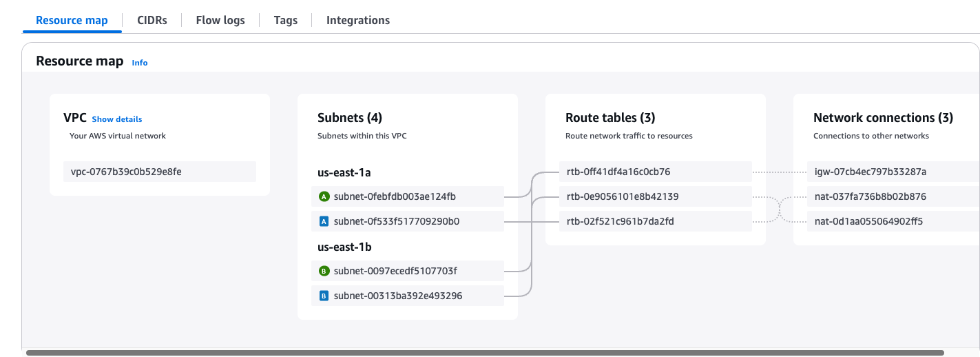Click NAT gateway nat-037fa736b8b02b876
This screenshot has width=980, height=357.
870,196
